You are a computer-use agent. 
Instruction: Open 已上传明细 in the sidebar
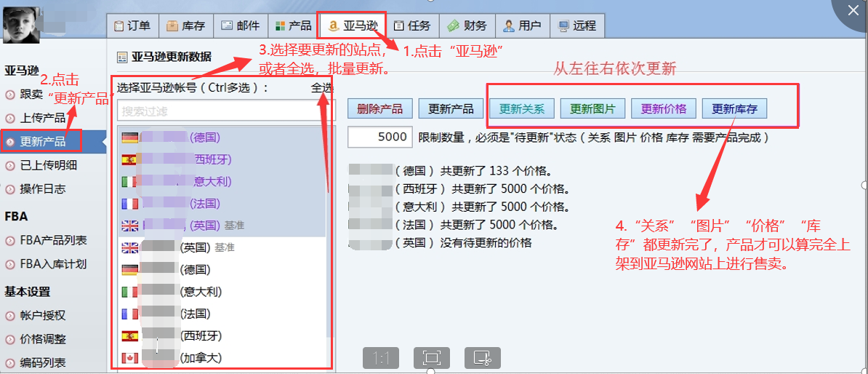(x=49, y=165)
